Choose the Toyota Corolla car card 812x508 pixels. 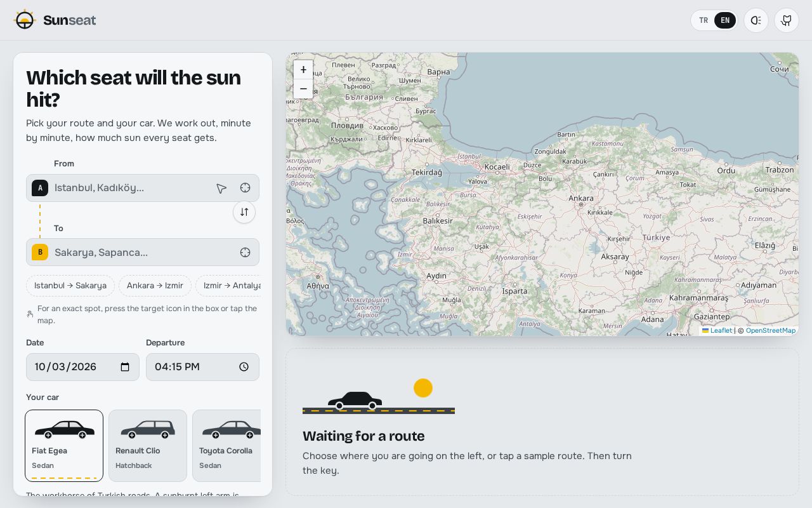[226, 446]
